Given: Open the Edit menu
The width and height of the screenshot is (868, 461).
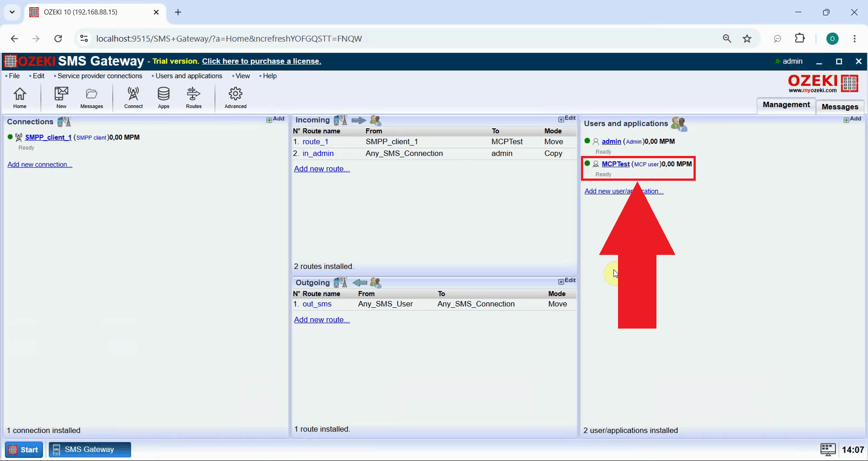Looking at the screenshot, I should (x=38, y=76).
